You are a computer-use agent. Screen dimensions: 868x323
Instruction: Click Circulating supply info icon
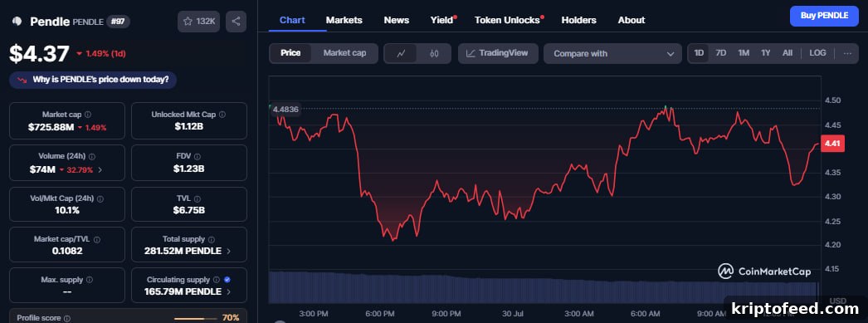point(217,280)
